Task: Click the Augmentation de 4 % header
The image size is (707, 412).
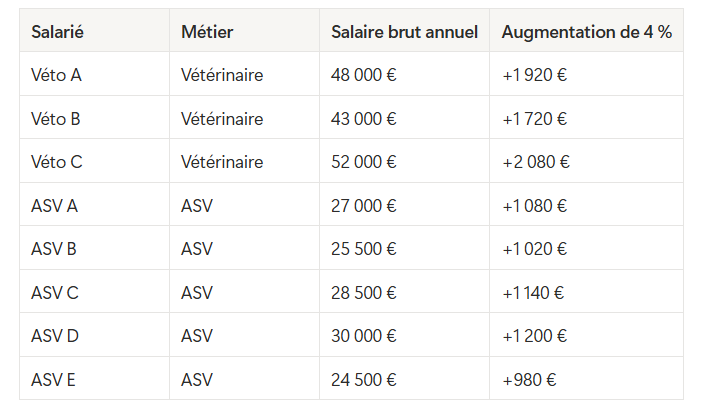Action: point(587,30)
